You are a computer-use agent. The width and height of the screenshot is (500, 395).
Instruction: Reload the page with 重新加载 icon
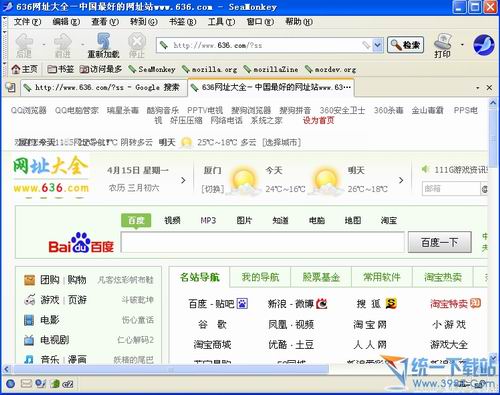(x=103, y=44)
